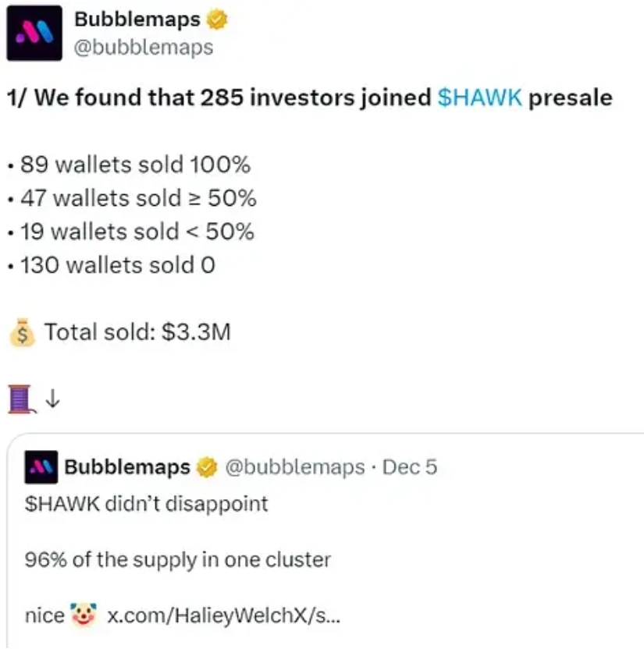The height and width of the screenshot is (656, 644).
Task: Open the Bubblemaps display name in the main tweet
Action: click(x=137, y=20)
